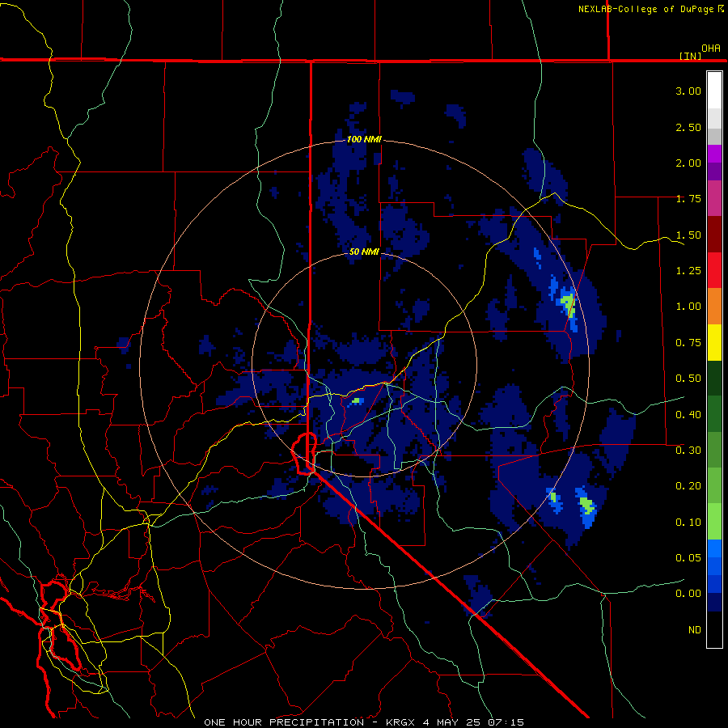This screenshot has height=728, width=728.
Task: Click the 0.30 legend value
Action: pos(688,451)
